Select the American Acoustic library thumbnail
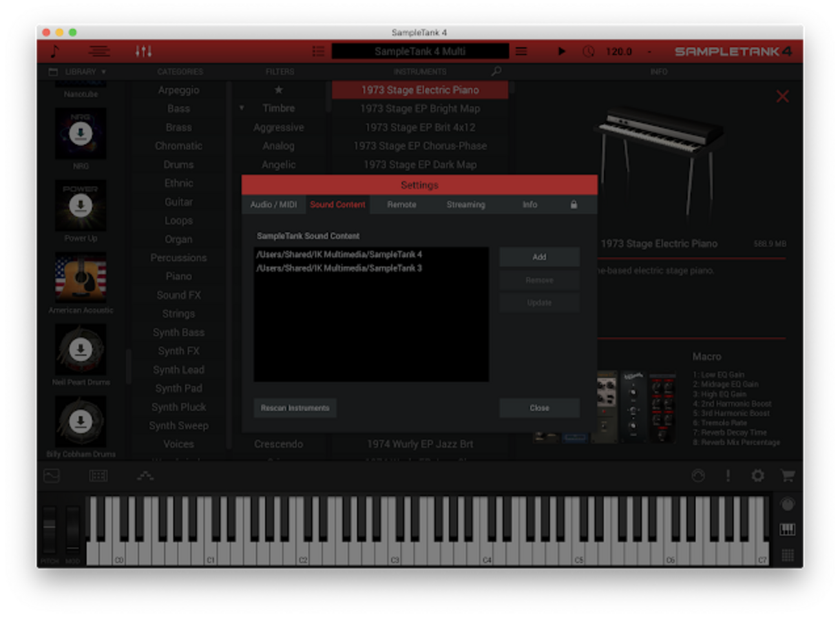840x617 pixels. pyautogui.click(x=81, y=278)
